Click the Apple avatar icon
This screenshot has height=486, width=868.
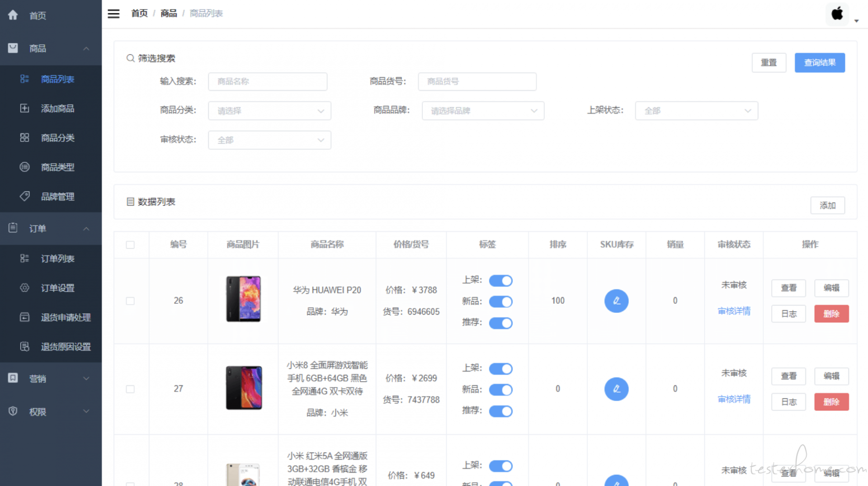point(837,14)
